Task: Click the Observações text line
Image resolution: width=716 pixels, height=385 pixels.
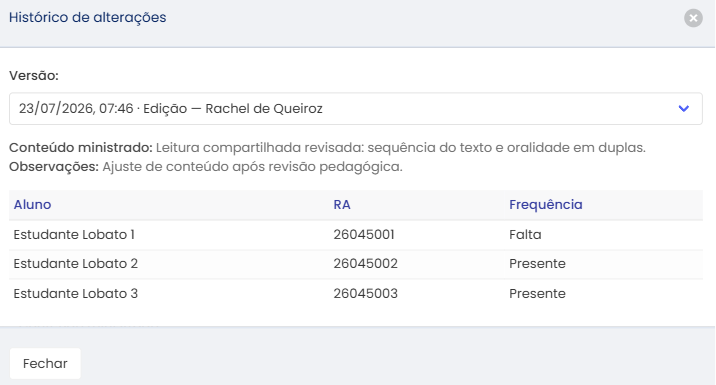Action: coord(206,167)
